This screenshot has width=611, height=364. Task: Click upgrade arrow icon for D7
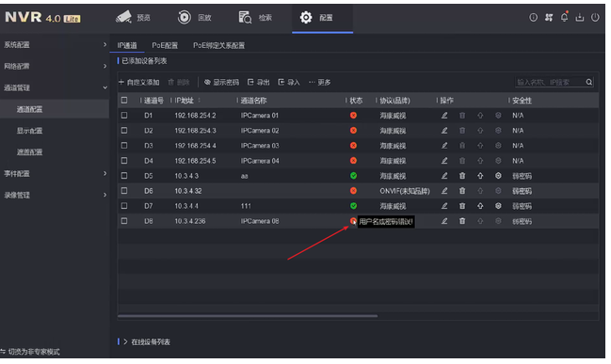click(480, 206)
